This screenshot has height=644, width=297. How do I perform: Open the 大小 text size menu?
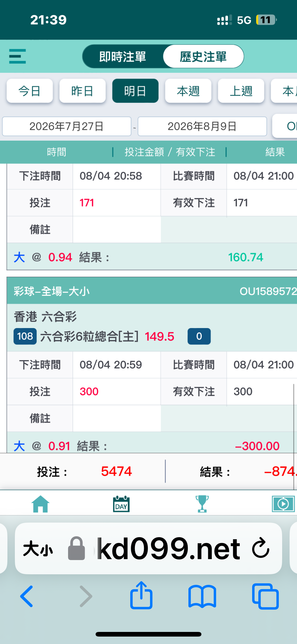[38, 549]
